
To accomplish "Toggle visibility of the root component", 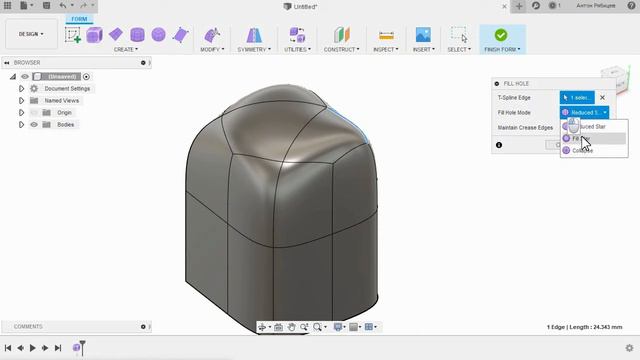I will [25, 77].
